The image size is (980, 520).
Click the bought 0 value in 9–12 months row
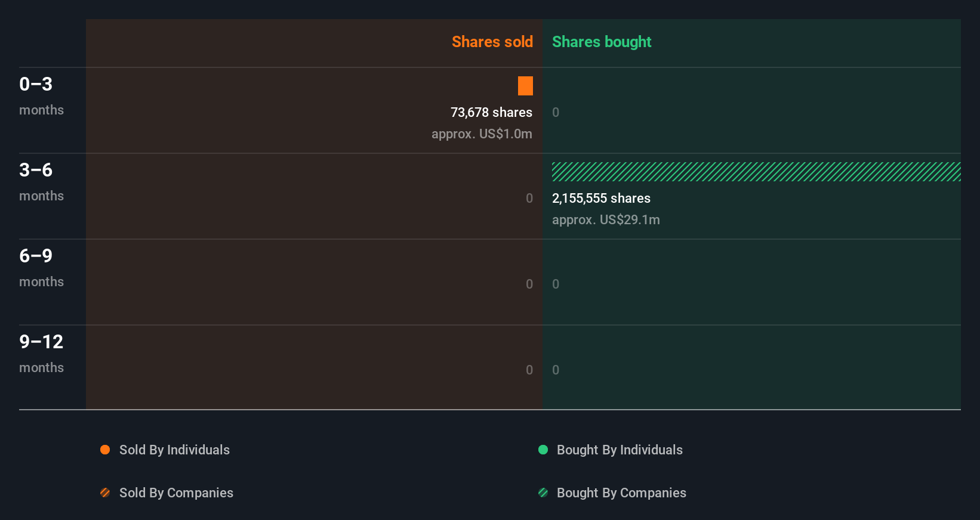(x=556, y=370)
